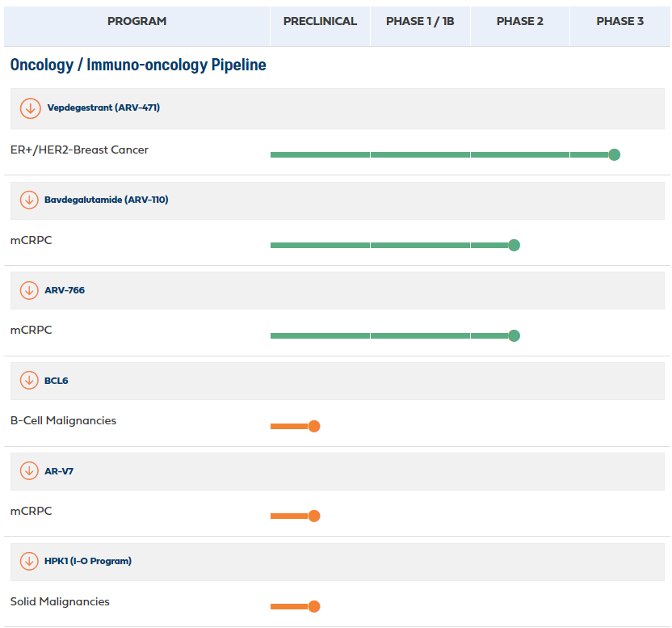Expand the BCL6 program title

56,381
